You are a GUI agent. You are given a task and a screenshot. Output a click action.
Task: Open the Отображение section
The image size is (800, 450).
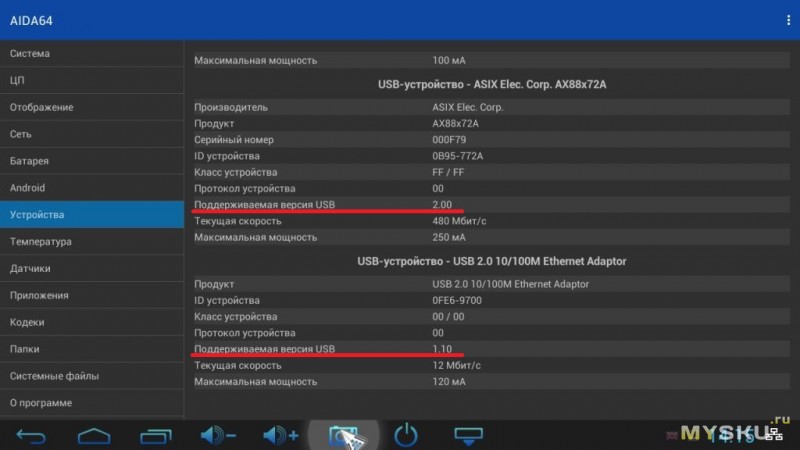pyautogui.click(x=92, y=107)
